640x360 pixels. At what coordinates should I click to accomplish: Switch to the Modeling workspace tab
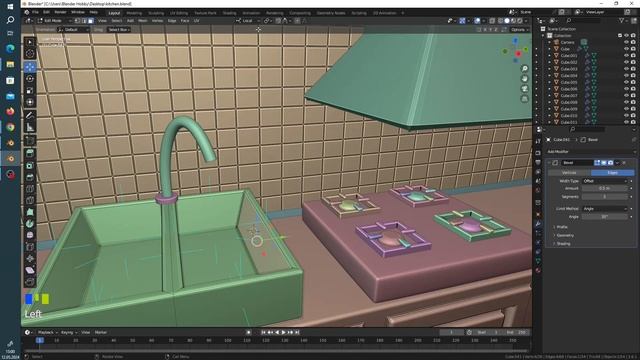pos(134,13)
